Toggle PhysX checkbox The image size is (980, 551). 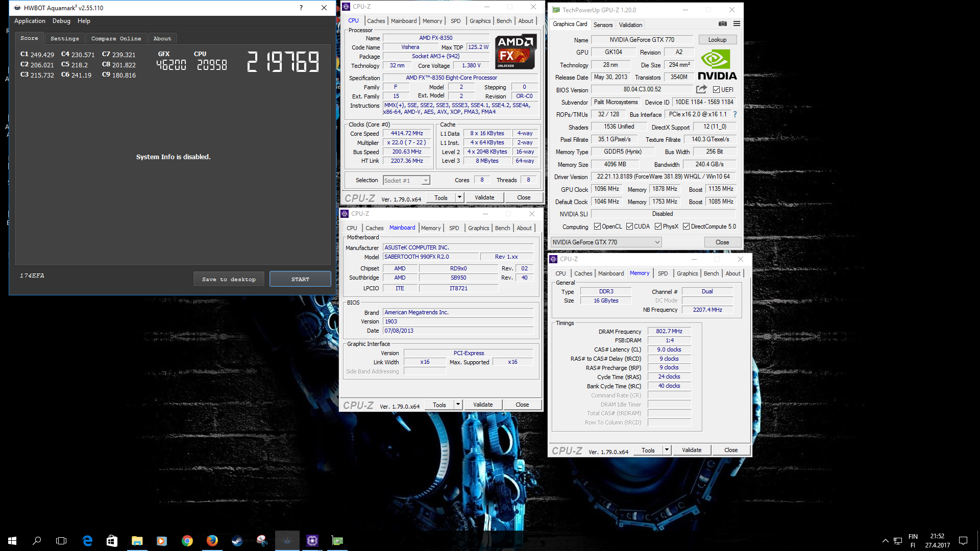658,227
